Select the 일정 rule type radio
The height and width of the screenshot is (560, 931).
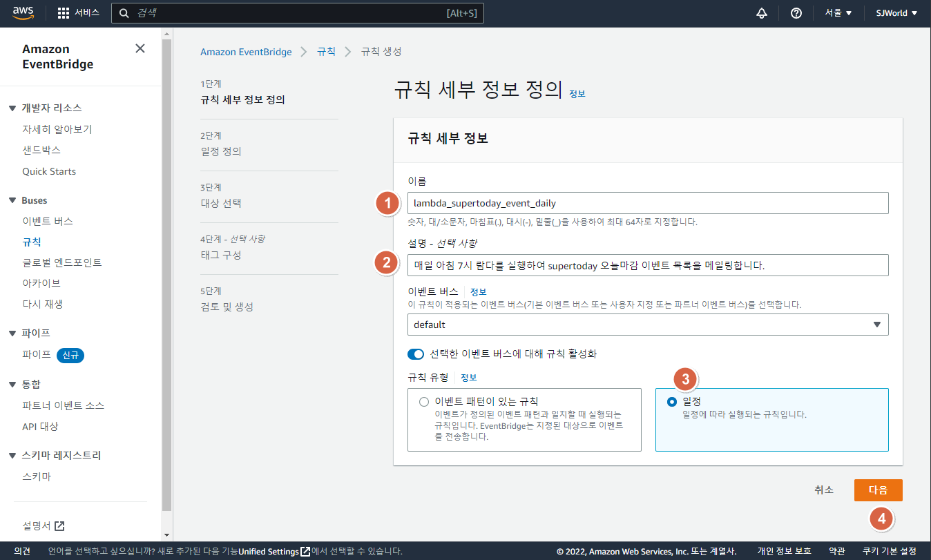point(672,401)
